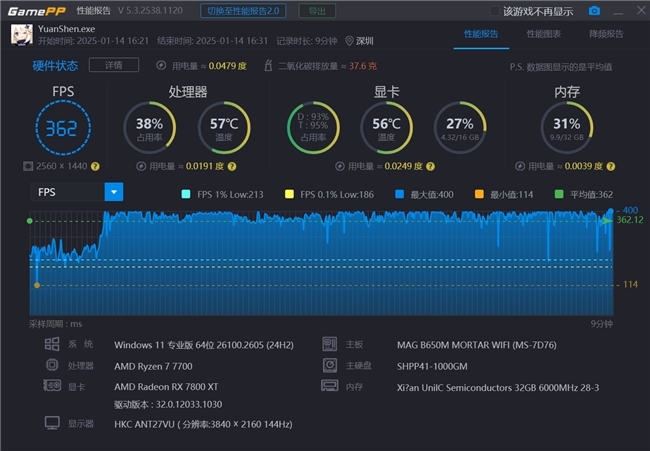The width and height of the screenshot is (650, 451).
Task: Click the power usage icon beside 0.0479 度
Action: click(x=161, y=65)
